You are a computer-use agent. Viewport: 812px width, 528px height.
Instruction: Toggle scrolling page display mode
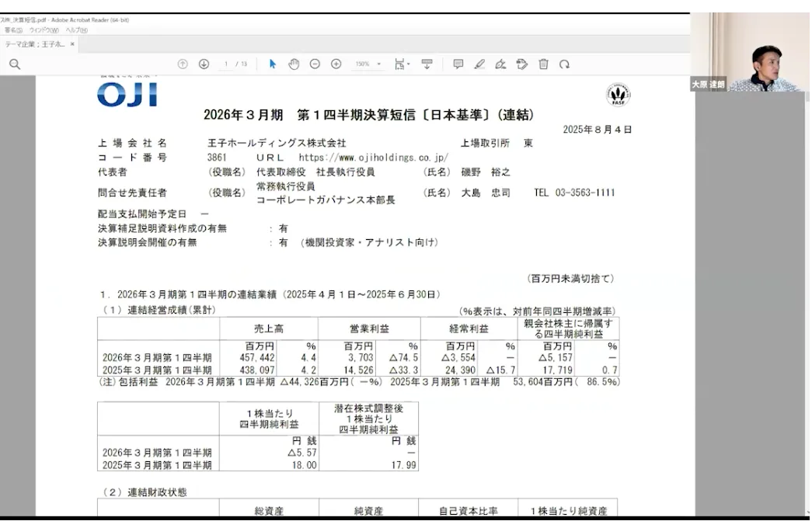(x=427, y=64)
